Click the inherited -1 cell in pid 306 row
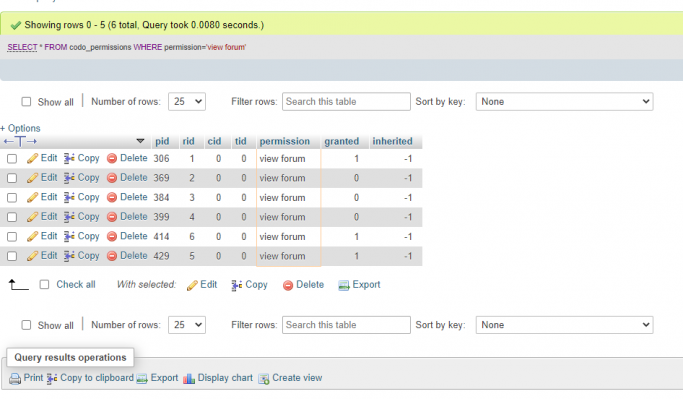This screenshot has width=683, height=399. tap(408, 159)
